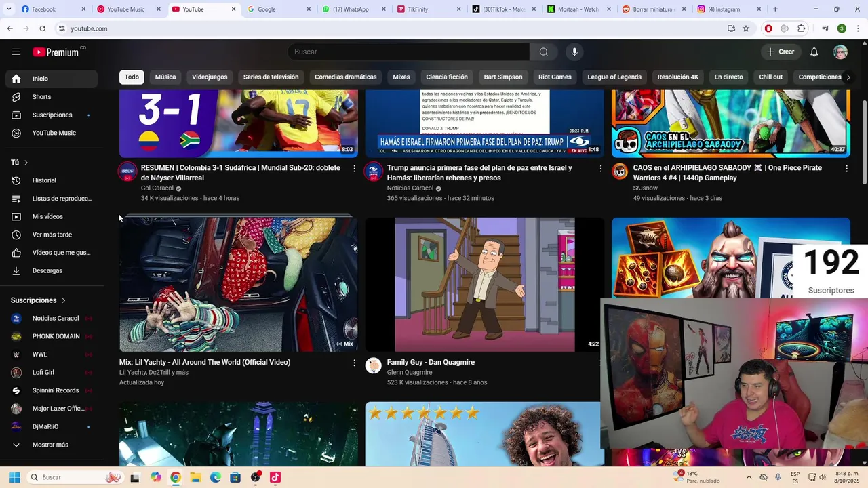Open the Chrome extensions puzzle icon
This screenshot has width=868, height=488.
pos(802,28)
